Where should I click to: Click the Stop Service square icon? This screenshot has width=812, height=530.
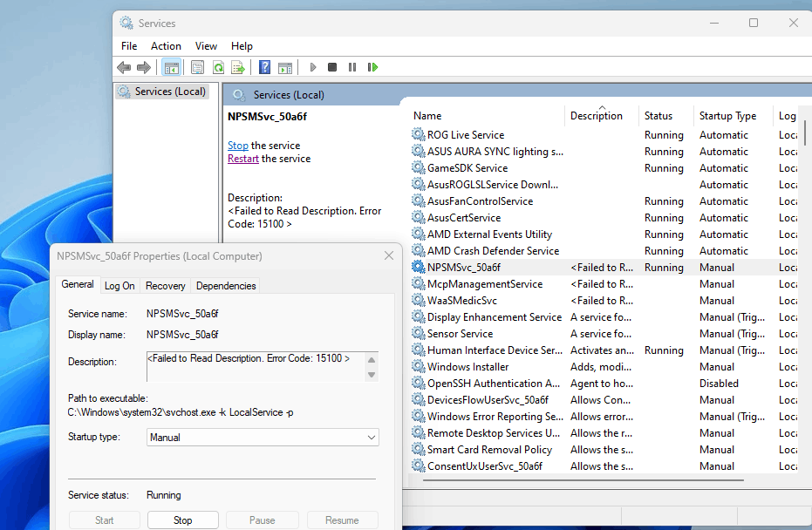click(332, 67)
